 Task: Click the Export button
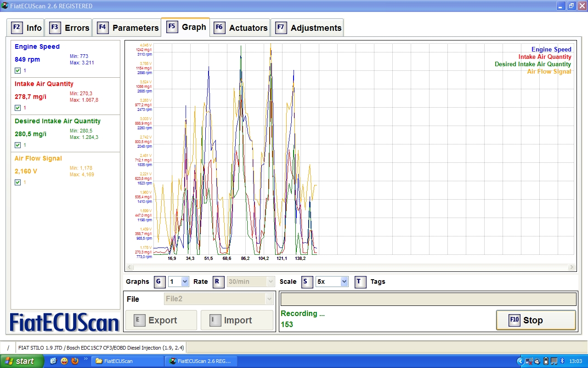pos(161,320)
